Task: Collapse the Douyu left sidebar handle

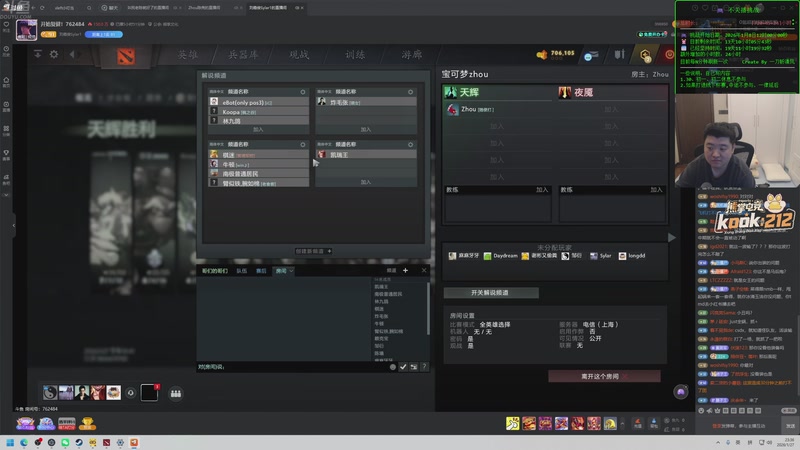Action: coord(14,225)
